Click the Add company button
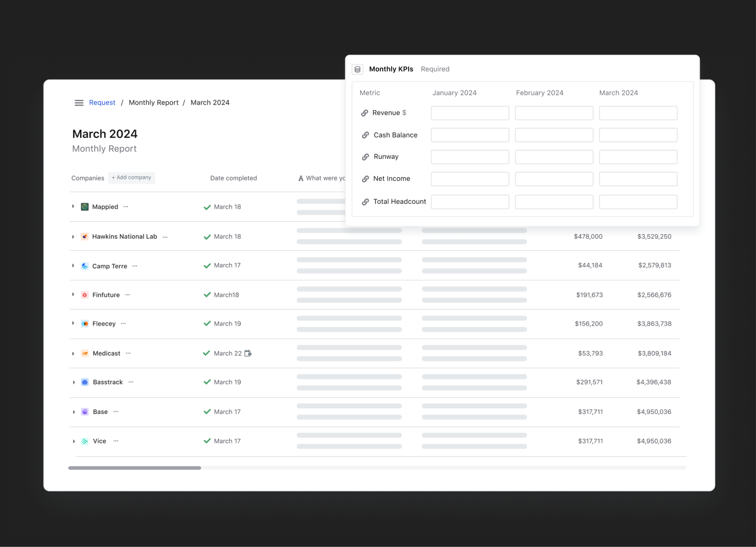The height and width of the screenshot is (547, 756). click(132, 178)
